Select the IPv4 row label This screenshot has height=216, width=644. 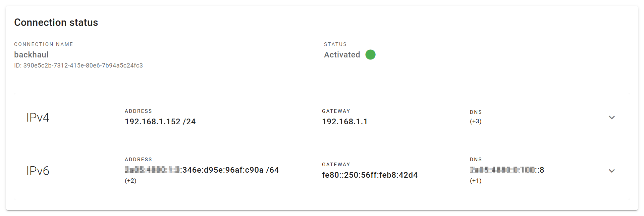point(38,118)
